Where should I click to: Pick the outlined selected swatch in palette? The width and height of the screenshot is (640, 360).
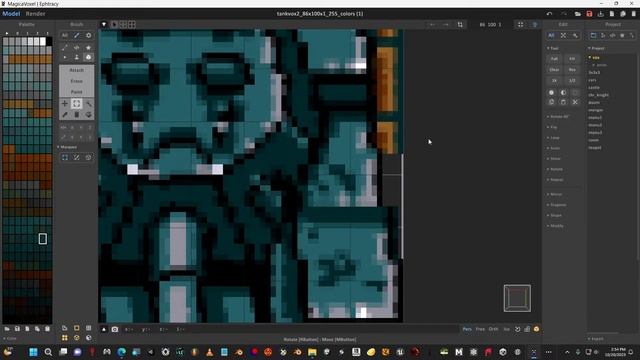42,239
